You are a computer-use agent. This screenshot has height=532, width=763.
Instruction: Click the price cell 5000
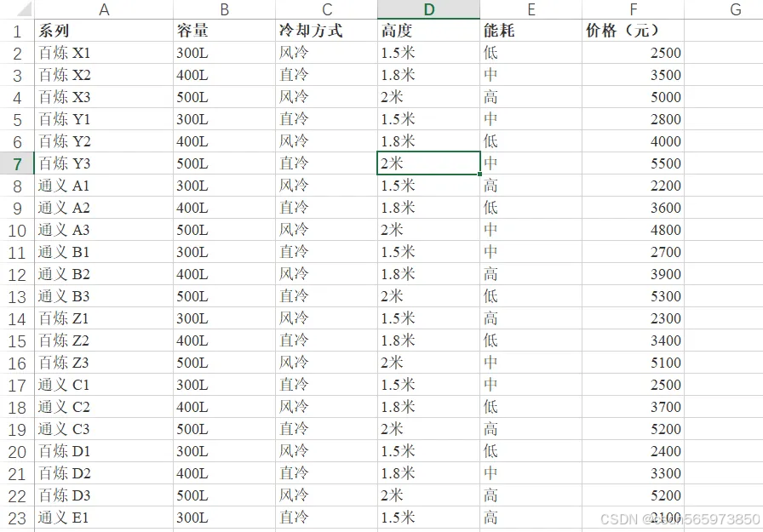(x=633, y=97)
